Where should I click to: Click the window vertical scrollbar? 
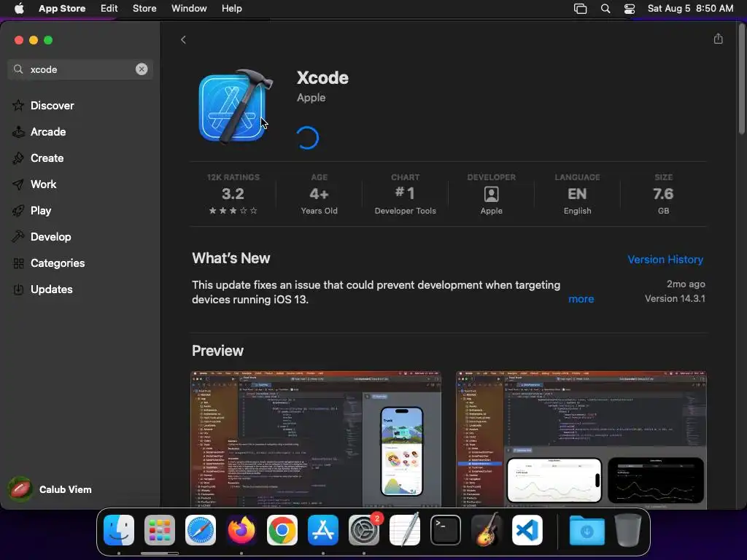(x=742, y=79)
